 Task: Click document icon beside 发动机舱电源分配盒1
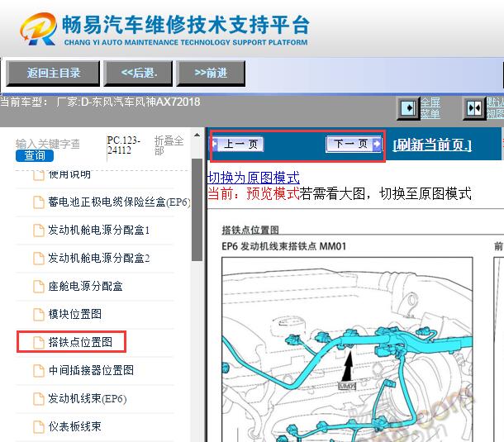[x=39, y=231]
